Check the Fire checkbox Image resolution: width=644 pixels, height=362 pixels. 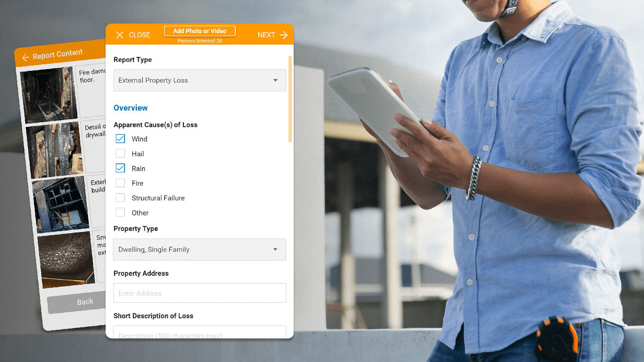[120, 183]
